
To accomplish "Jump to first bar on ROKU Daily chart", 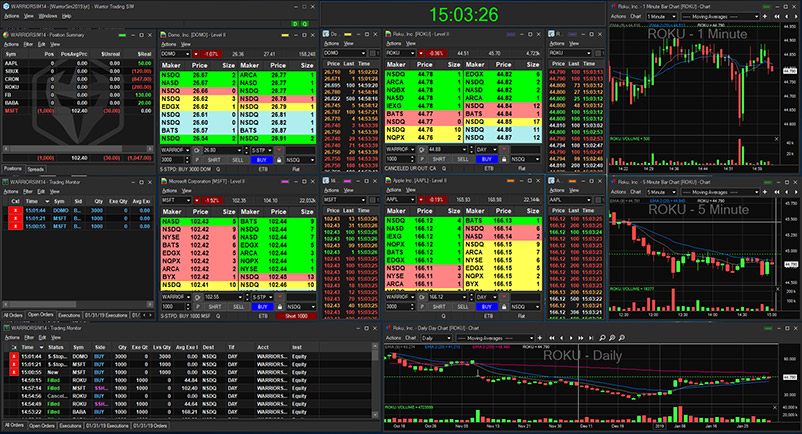I will tap(552, 338).
